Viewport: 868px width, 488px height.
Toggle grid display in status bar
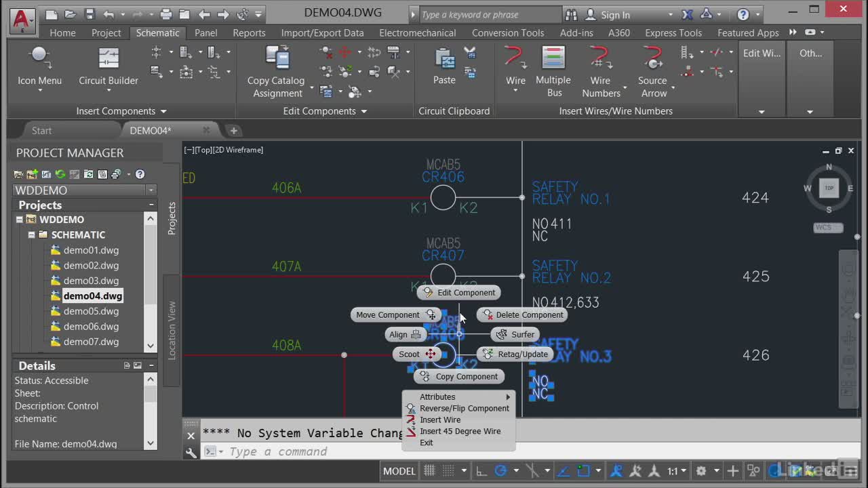click(429, 470)
